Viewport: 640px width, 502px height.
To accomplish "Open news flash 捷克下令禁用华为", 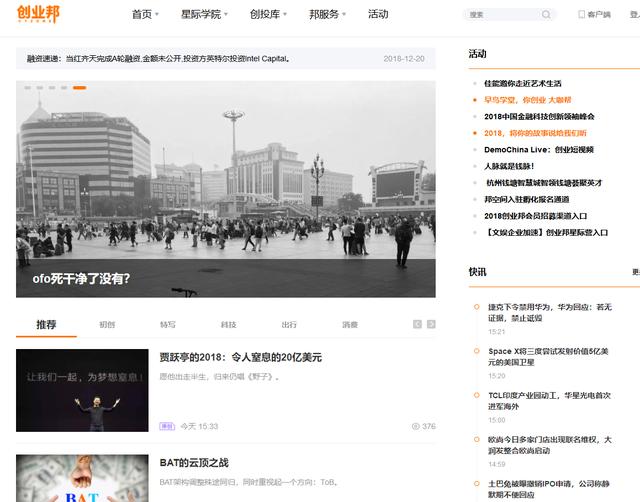I will 550,313.
